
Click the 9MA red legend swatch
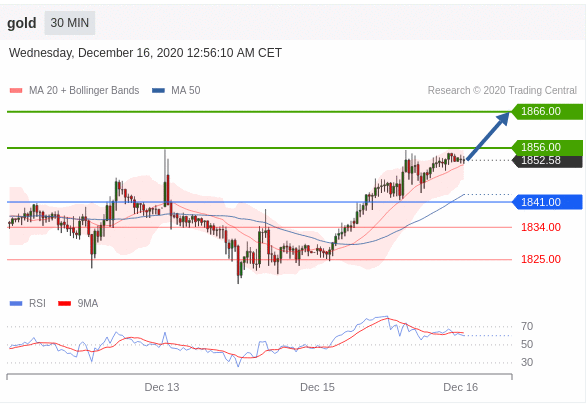pos(64,303)
